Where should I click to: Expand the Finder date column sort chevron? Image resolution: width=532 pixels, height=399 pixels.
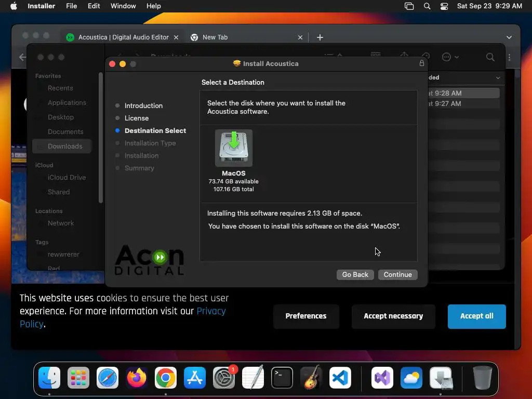(x=498, y=78)
